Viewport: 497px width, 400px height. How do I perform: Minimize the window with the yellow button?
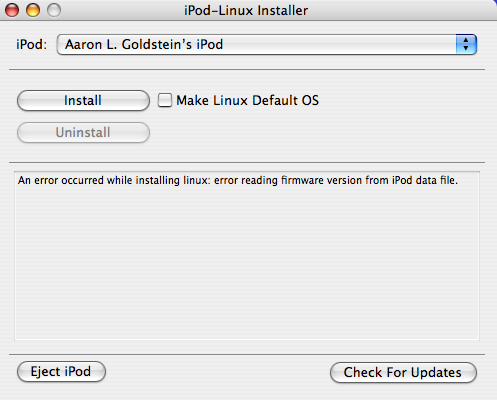click(33, 10)
